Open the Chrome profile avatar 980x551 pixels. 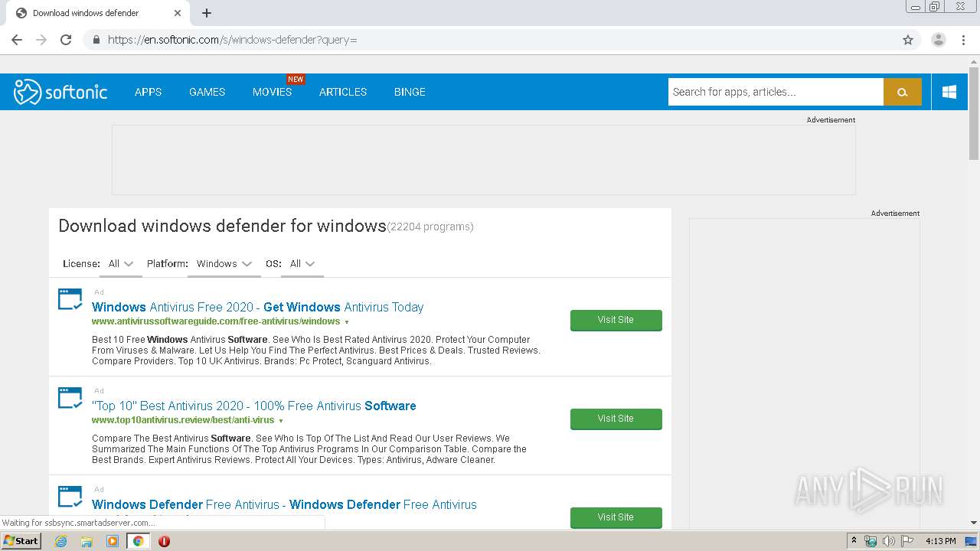[x=939, y=40]
